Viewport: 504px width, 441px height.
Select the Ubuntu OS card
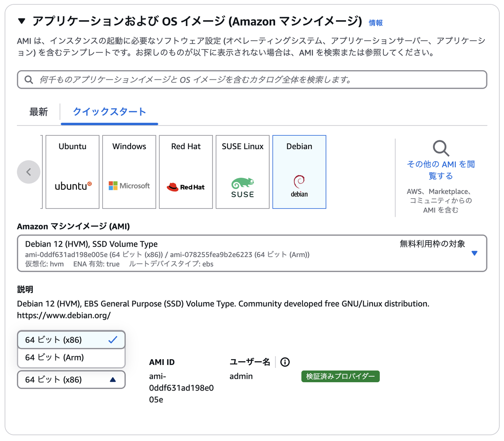pos(72,172)
